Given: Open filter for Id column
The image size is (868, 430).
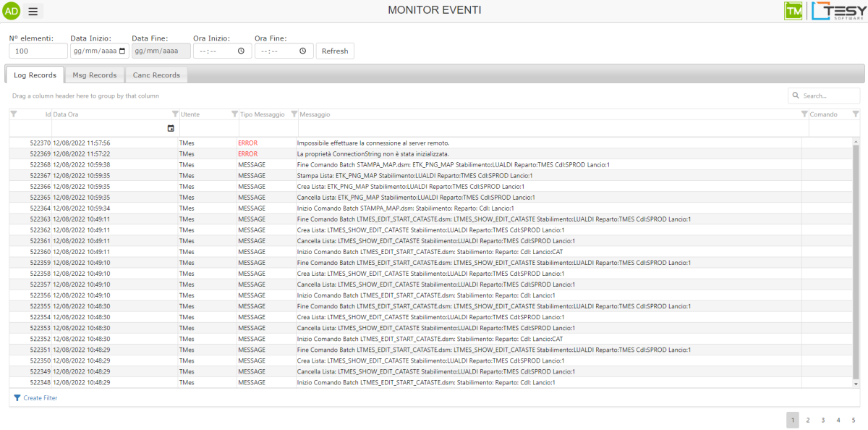Looking at the screenshot, I should click(x=14, y=114).
